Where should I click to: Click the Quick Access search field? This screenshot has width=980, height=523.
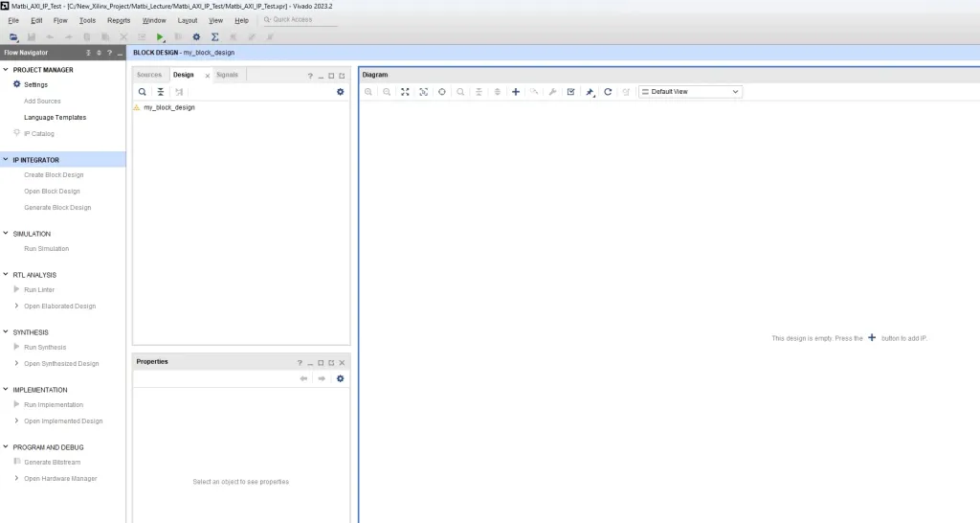pyautogui.click(x=300, y=20)
